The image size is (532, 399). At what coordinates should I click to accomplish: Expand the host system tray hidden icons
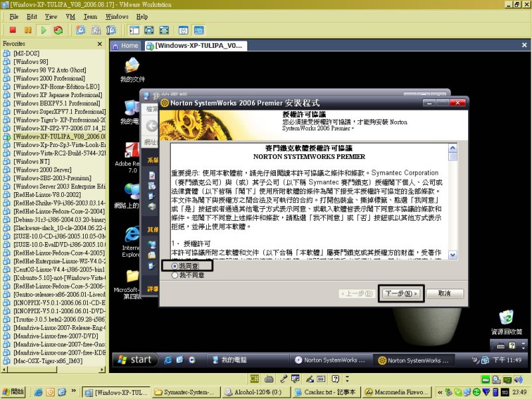[440, 392]
